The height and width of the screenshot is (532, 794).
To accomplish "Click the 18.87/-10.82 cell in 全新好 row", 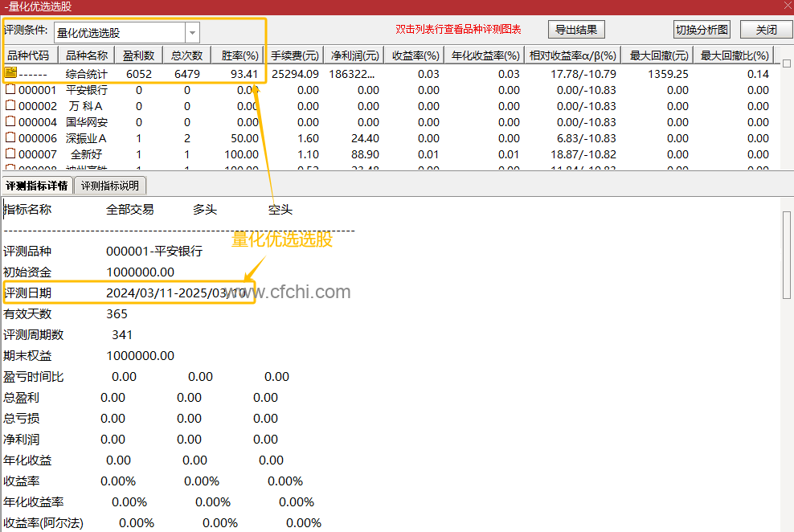I will coord(583,154).
